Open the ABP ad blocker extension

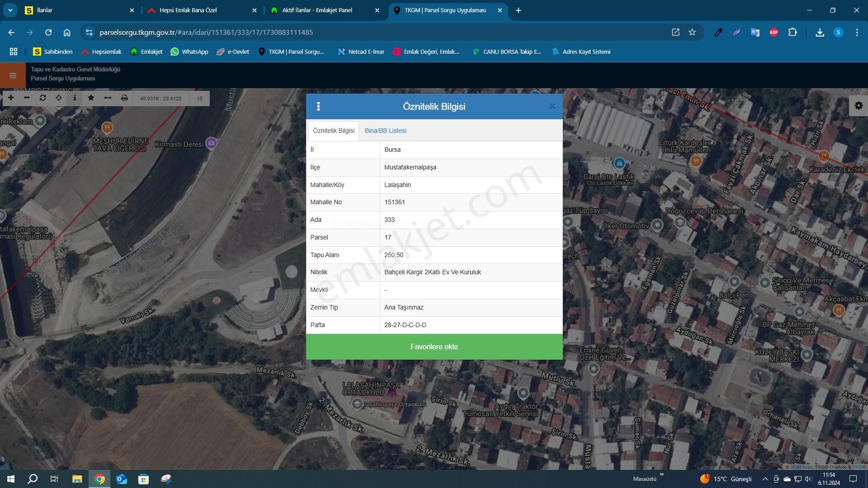[774, 32]
